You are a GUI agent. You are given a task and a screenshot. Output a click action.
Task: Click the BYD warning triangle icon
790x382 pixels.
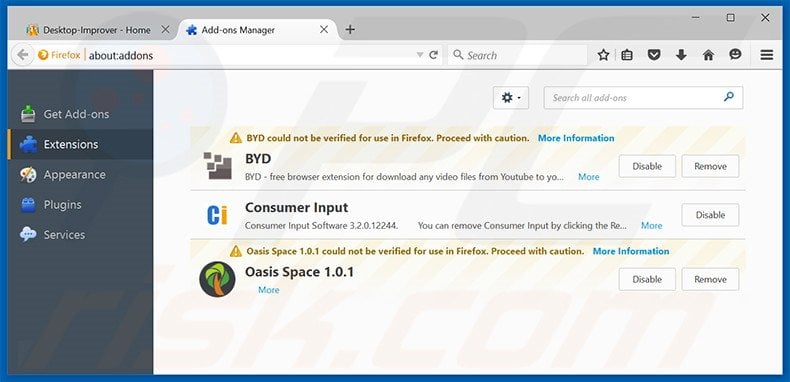pos(236,138)
